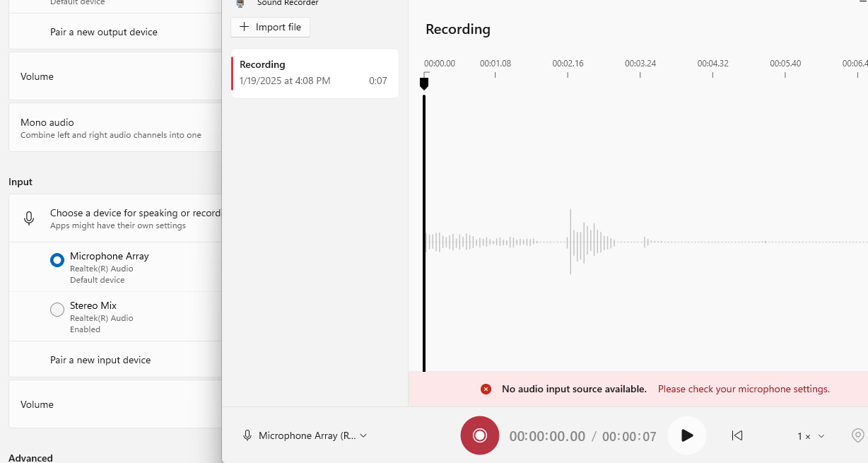Select Stereo Mix radio button in Settings
Screen dimensions: 868x463
(x=57, y=310)
